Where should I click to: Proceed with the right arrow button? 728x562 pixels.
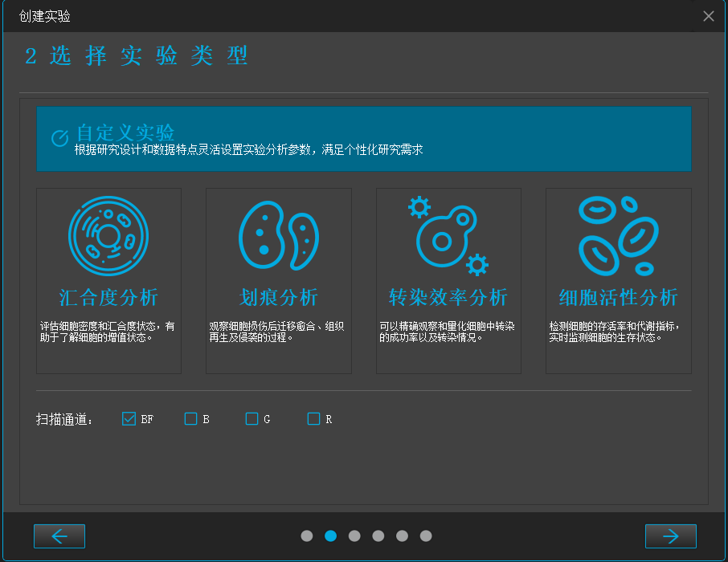click(x=670, y=536)
